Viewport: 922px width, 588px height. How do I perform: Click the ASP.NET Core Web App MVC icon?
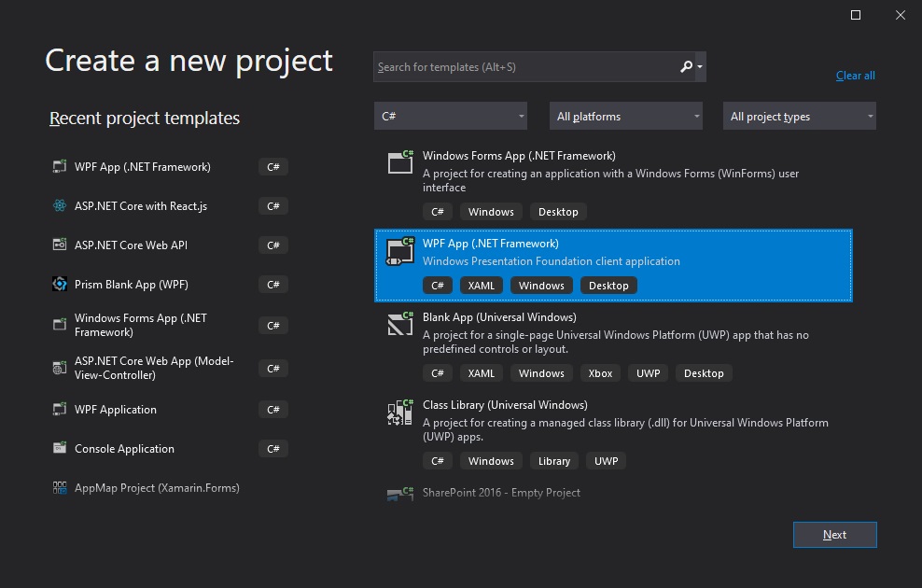pyautogui.click(x=60, y=368)
